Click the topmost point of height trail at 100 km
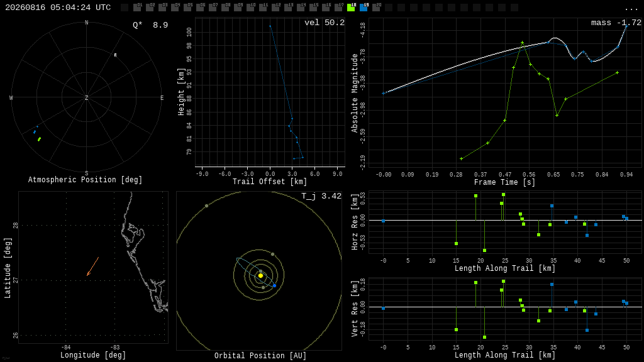 pos(270,26)
